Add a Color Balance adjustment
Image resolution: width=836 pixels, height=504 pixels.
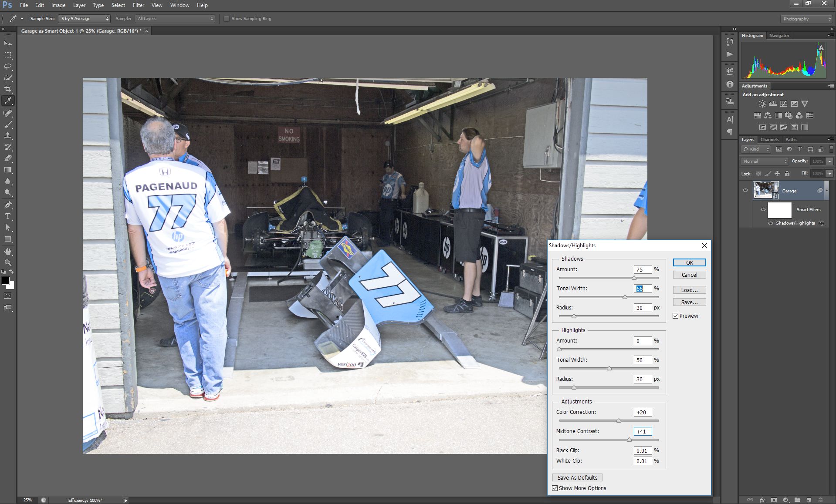[x=768, y=116]
